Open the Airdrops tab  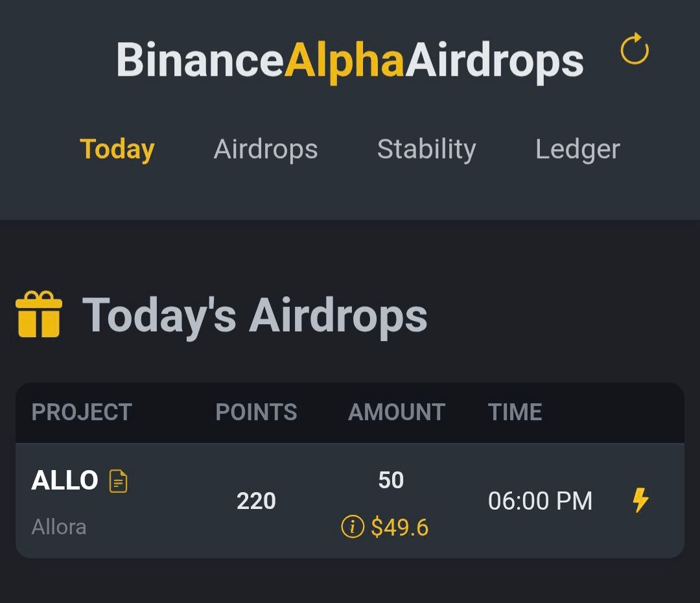pos(266,149)
